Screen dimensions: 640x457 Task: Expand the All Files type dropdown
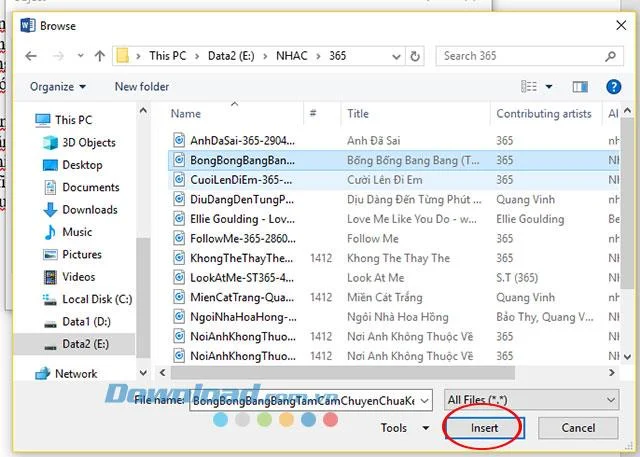pyautogui.click(x=531, y=399)
